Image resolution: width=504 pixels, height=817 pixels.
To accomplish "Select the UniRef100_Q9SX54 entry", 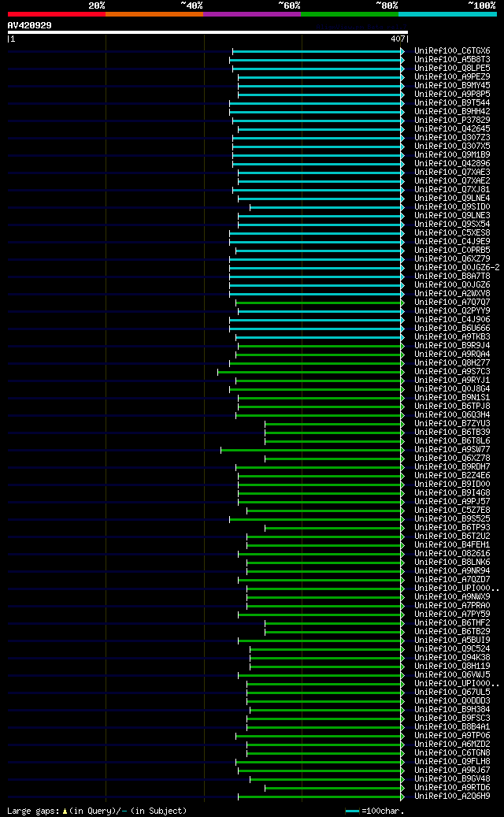I will [452, 224].
